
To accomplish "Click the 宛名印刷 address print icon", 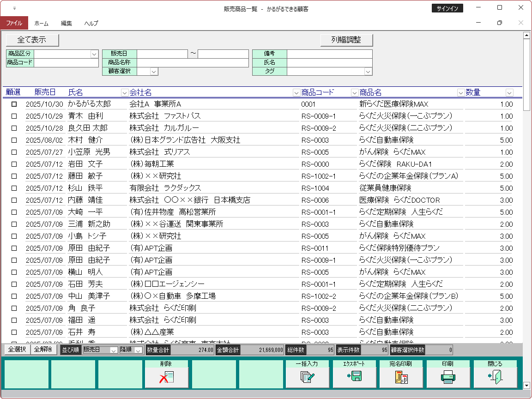I will click(x=401, y=377).
